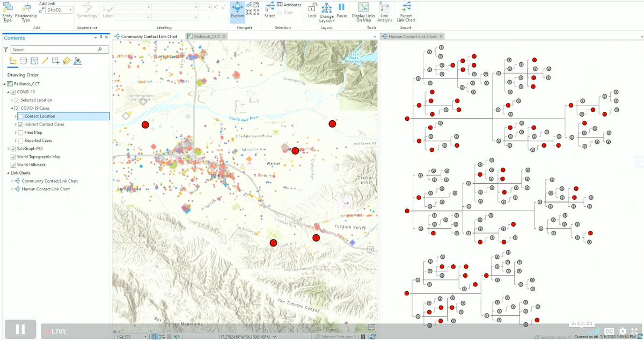The image size is (644, 340).
Task: Close the Human Contact Link Chart tab
Action: [442, 37]
